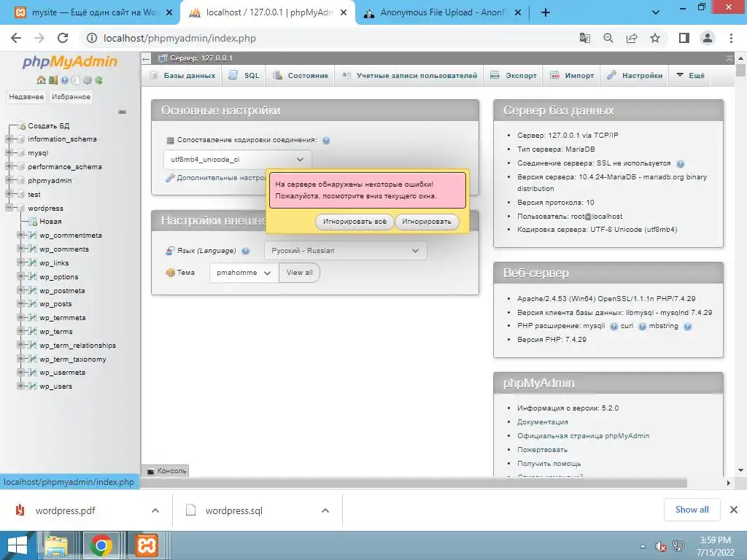The height and width of the screenshot is (560, 747).
Task: Click help icon after curl extension
Action: (642, 327)
